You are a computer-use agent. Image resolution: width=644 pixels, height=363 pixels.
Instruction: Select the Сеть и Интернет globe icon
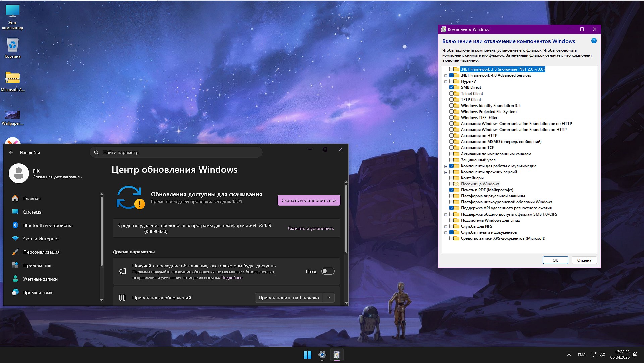(15, 239)
